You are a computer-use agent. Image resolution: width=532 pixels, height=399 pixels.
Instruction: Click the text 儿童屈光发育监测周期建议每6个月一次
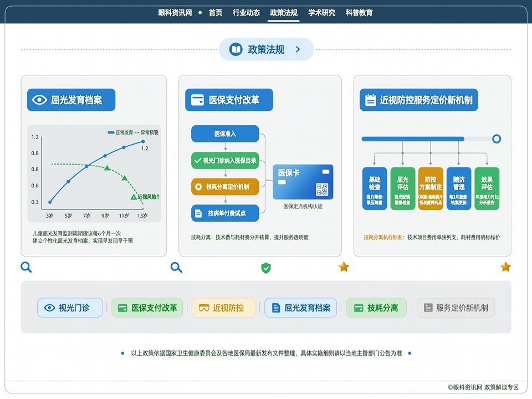coord(76,233)
